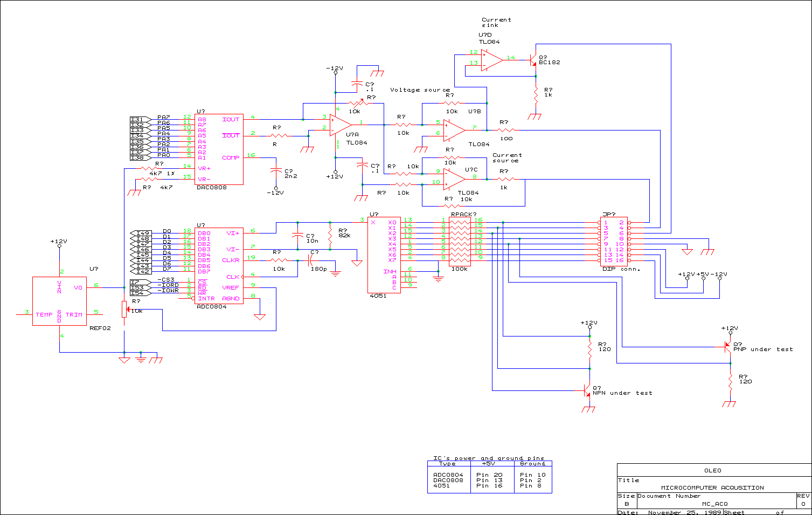Click the COMP pin label on DAC0808
Screen dimensions: 812x515
231,157
